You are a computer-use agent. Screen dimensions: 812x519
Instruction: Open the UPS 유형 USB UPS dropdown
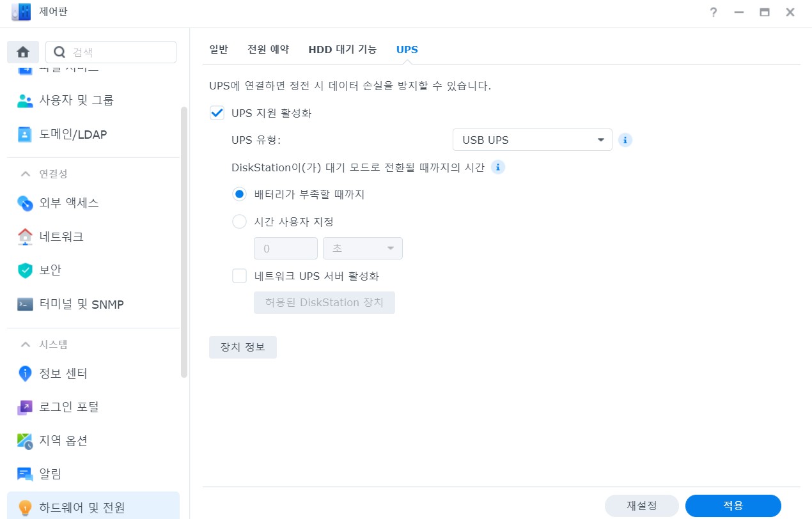[533, 140]
